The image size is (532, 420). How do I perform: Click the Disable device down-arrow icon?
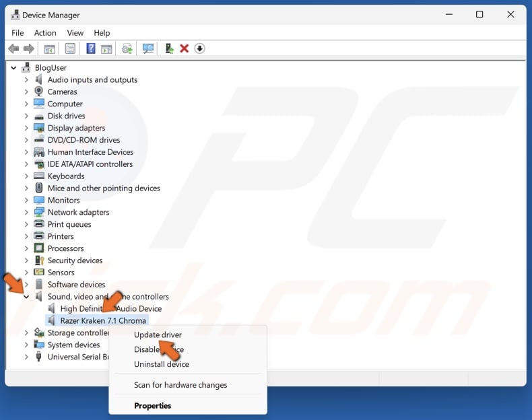[199, 48]
